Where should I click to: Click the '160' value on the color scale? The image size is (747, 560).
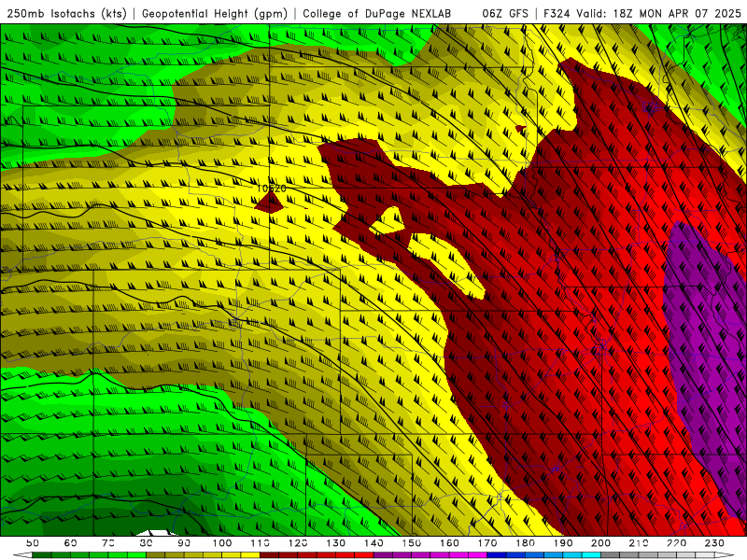click(449, 543)
